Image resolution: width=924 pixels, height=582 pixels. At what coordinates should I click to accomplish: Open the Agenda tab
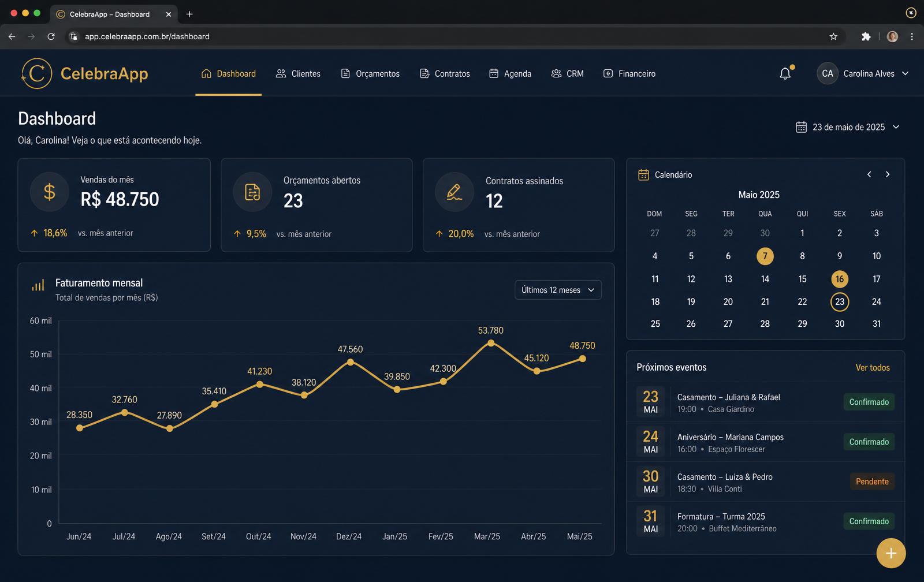click(510, 73)
